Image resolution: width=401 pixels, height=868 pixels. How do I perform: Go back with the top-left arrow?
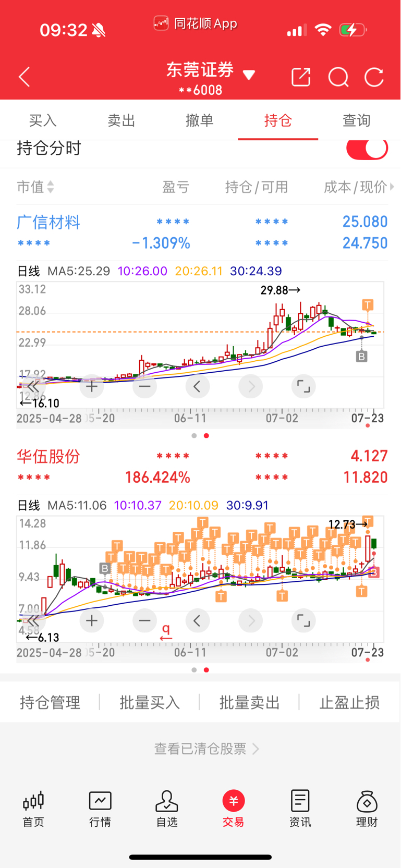(24, 77)
